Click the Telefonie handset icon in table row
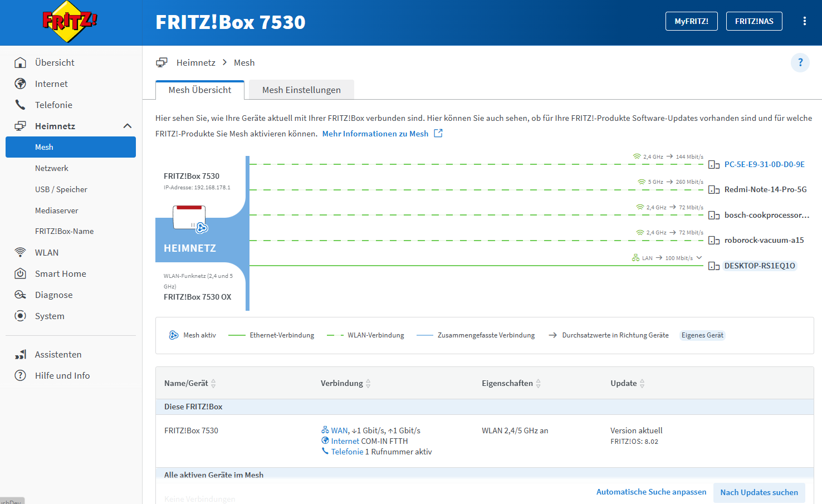This screenshot has height=504, width=822. coord(325,451)
